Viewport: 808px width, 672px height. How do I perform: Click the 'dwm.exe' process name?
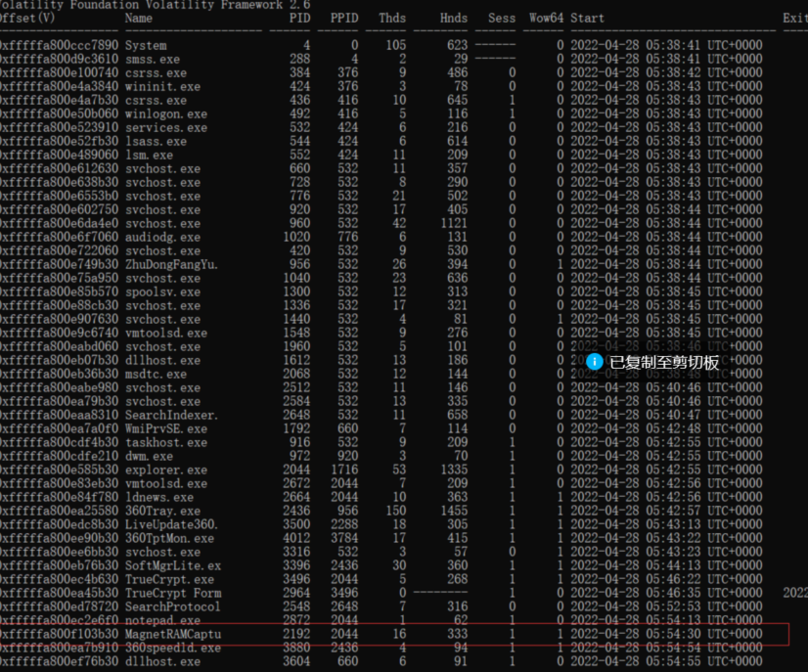(149, 456)
